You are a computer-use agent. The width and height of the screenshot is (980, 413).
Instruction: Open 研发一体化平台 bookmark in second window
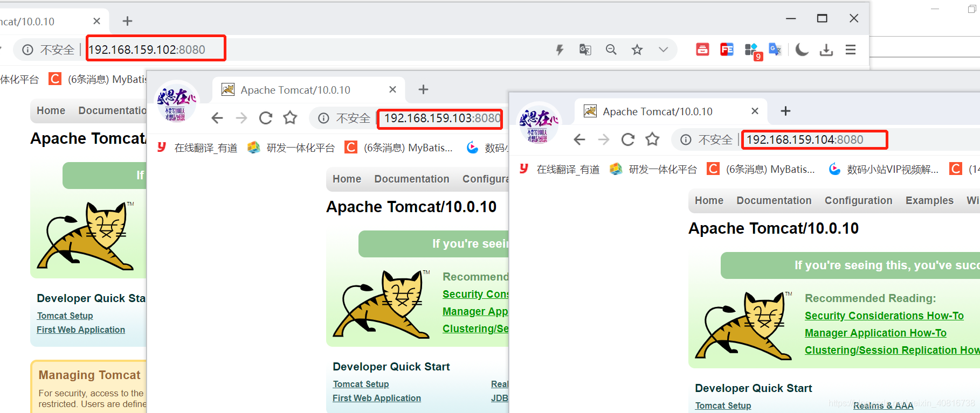pos(291,148)
